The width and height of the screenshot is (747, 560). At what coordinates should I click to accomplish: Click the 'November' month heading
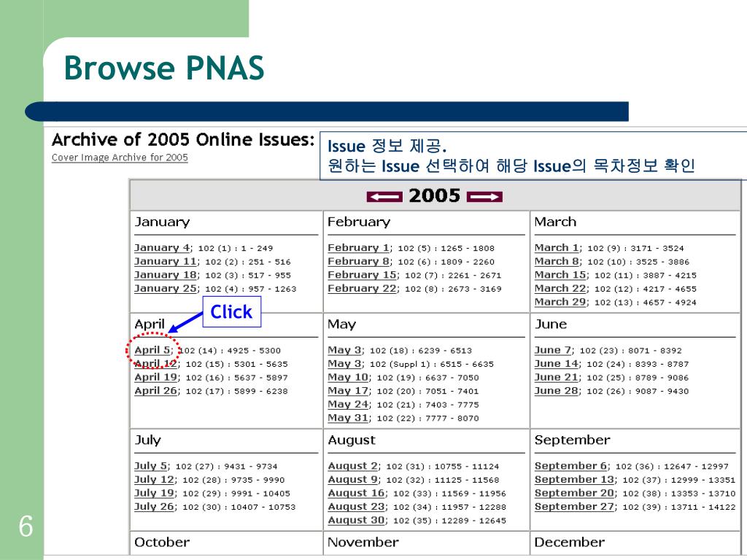tap(363, 542)
